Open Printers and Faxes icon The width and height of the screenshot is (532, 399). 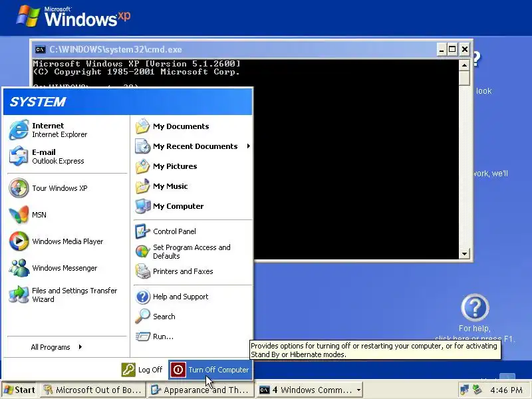(x=142, y=271)
